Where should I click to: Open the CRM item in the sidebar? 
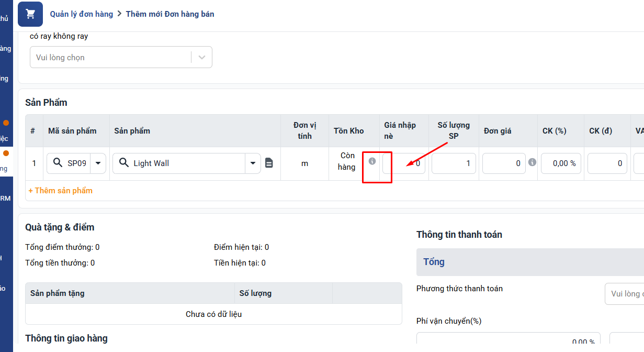click(x=5, y=199)
